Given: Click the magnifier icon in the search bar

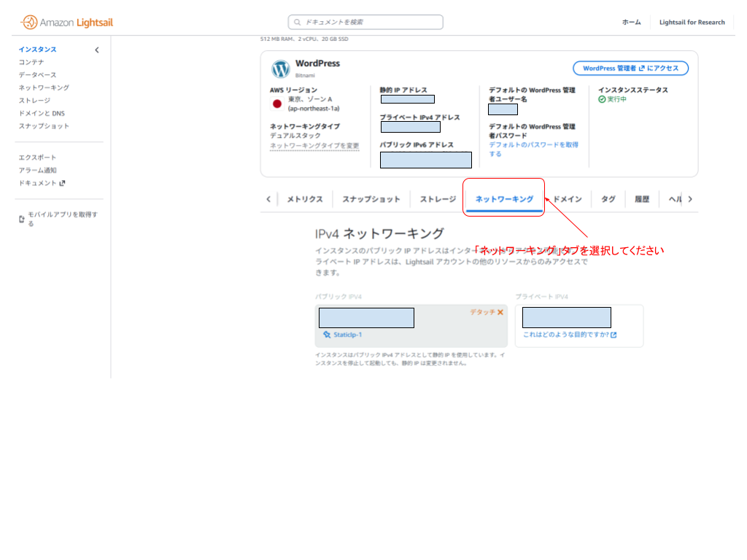Looking at the screenshot, I should pyautogui.click(x=295, y=22).
